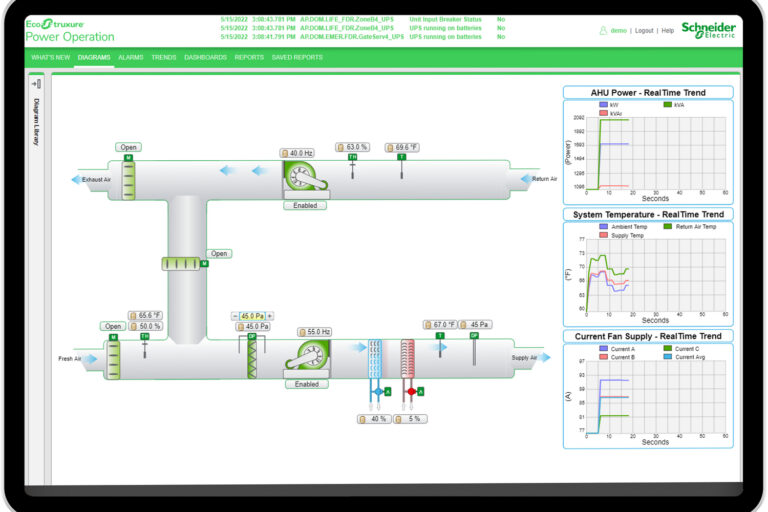The image size is (768, 512).
Task: Select the red heating coil icon
Action: (x=408, y=359)
